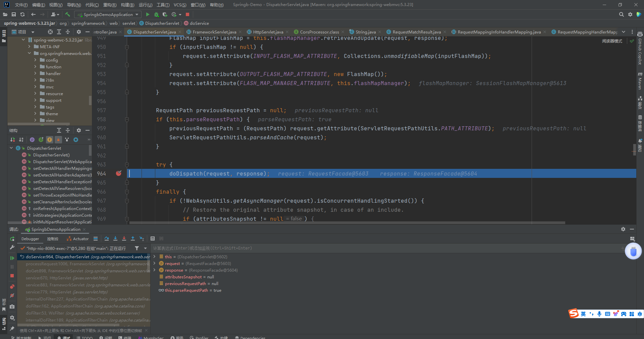The image size is (644, 339).
Task: Switch to FrameworkServlet.java tab
Action: 214,32
